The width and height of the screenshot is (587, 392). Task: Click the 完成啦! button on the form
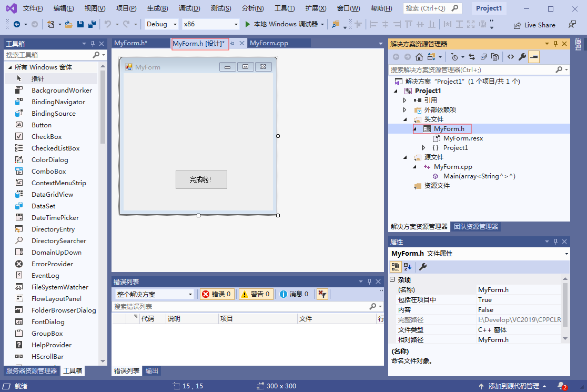[201, 179]
